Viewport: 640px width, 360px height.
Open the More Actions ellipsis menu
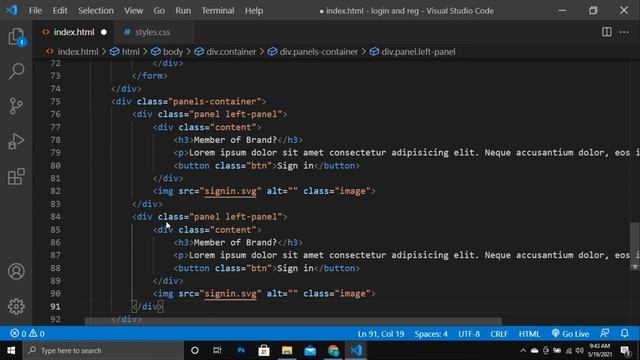coord(624,32)
